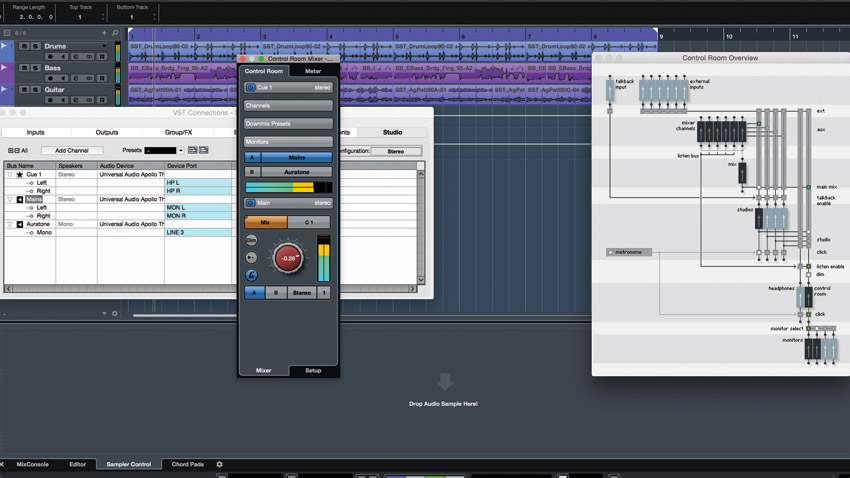Screen dimensions: 850x478
Task: Toggle read automation on Guitar track
Action: (x=101, y=100)
